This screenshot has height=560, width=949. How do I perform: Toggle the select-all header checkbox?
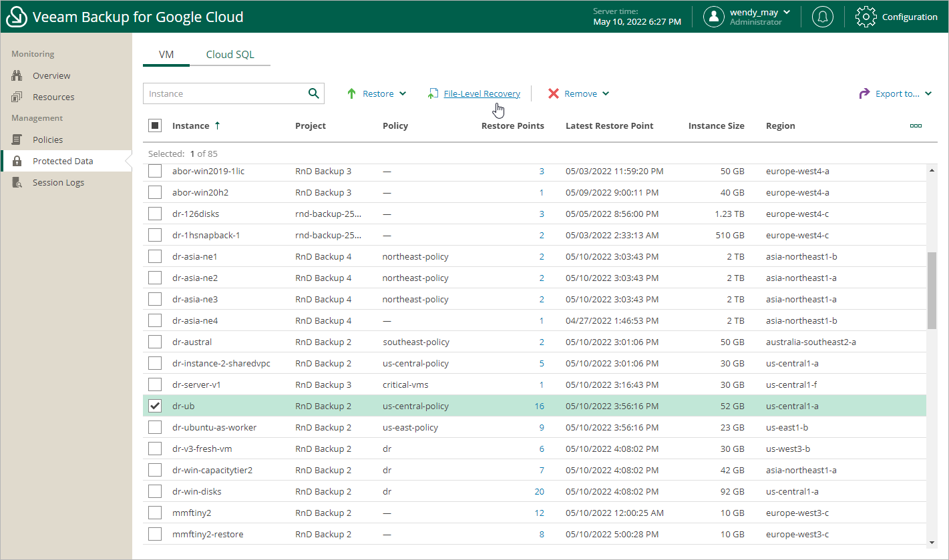[x=155, y=125]
